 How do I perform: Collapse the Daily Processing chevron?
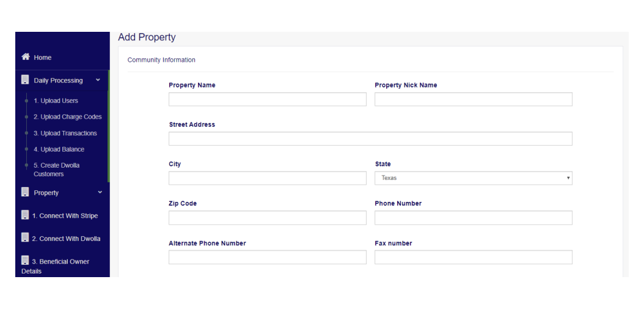click(x=98, y=80)
